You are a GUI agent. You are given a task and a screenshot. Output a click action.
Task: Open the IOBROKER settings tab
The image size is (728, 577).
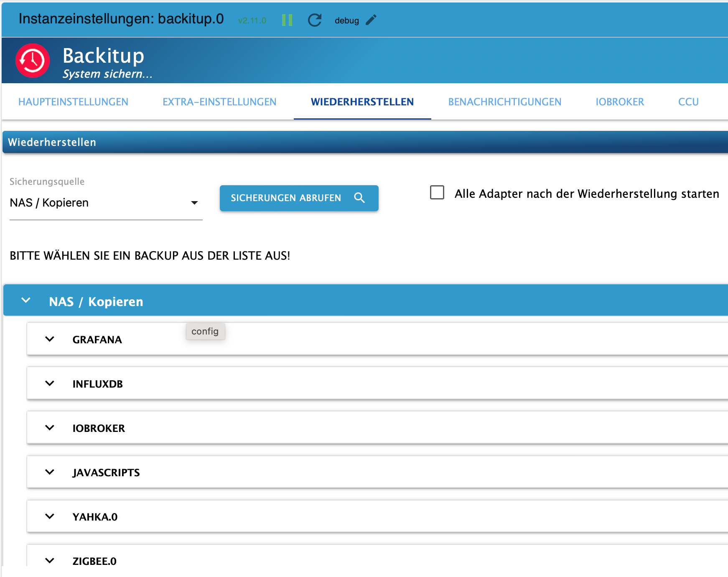pyautogui.click(x=620, y=102)
